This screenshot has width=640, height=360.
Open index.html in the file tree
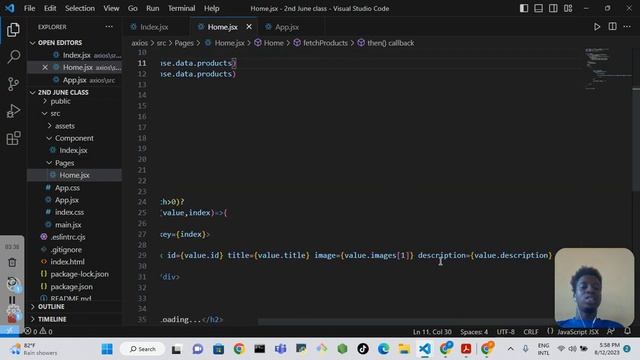pos(67,262)
